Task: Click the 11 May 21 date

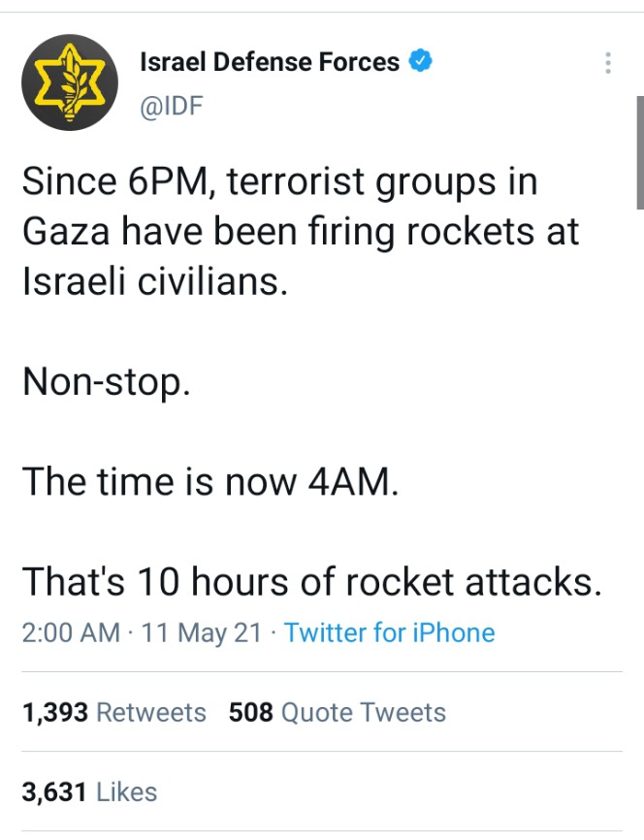Action: pyautogui.click(x=202, y=633)
